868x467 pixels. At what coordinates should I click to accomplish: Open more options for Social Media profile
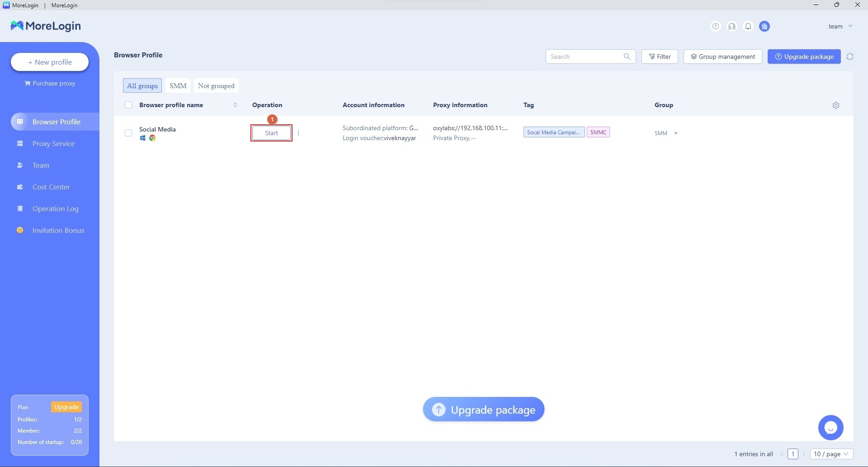[298, 133]
